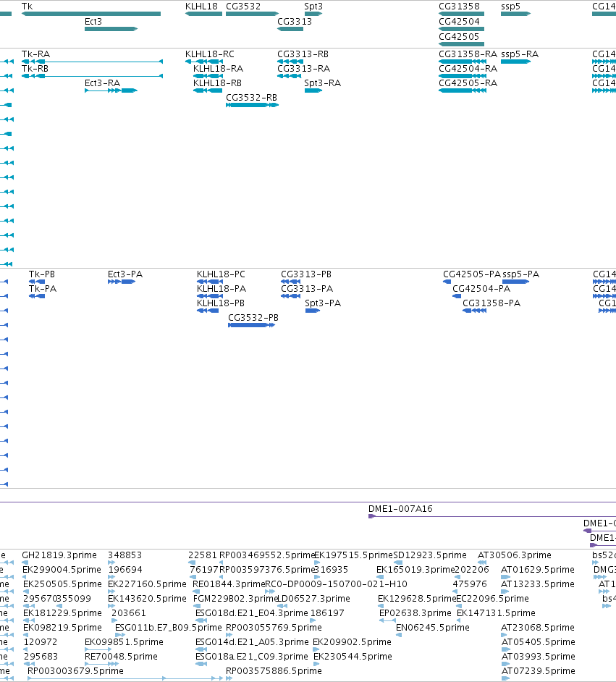Click the EK299004.5prime EST label
The image size is (616, 682).
point(62,569)
